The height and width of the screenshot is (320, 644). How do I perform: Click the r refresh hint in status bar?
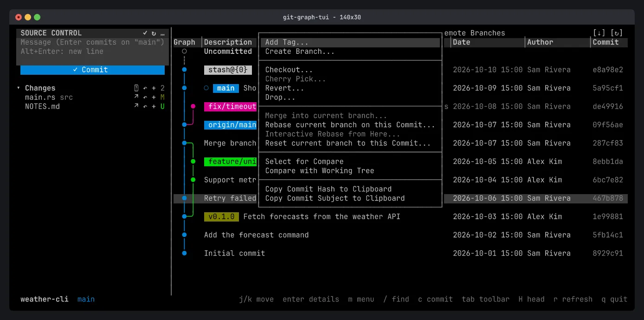pyautogui.click(x=573, y=299)
